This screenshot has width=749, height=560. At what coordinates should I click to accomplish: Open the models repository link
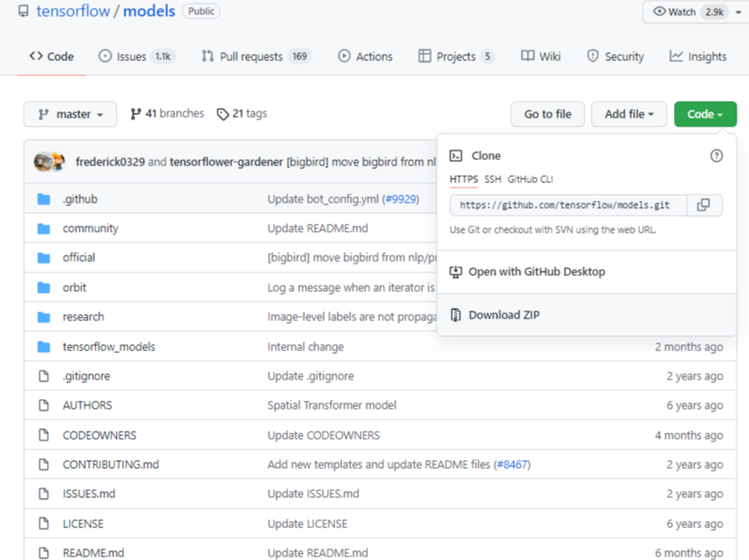pyautogui.click(x=149, y=11)
